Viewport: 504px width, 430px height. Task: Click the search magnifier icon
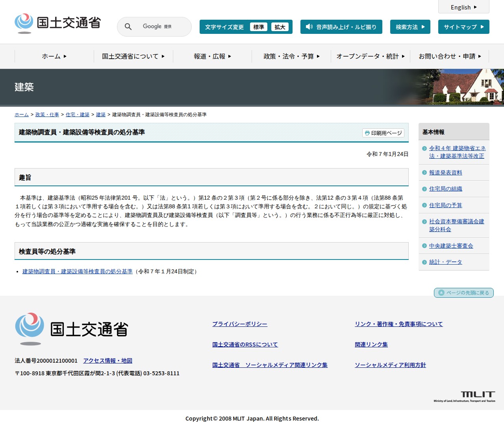click(x=128, y=27)
